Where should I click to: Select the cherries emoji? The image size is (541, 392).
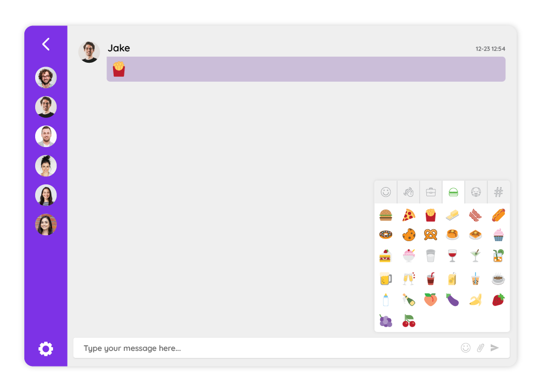409,321
